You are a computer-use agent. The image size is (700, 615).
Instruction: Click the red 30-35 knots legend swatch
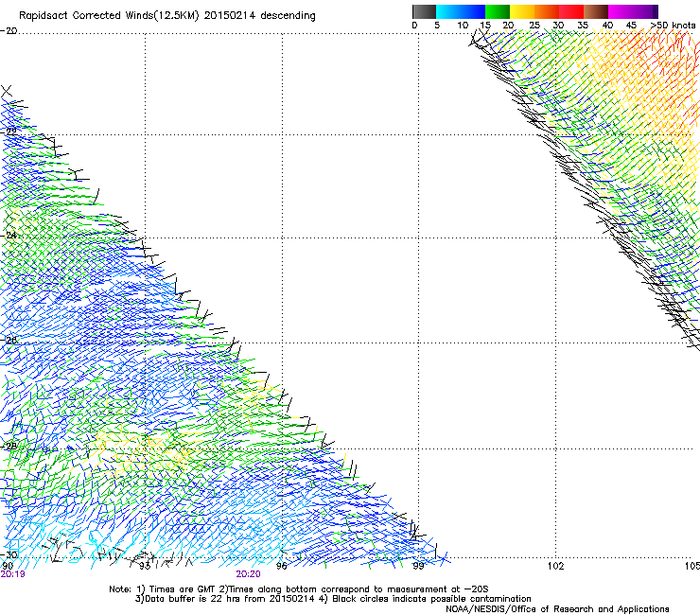[571, 11]
